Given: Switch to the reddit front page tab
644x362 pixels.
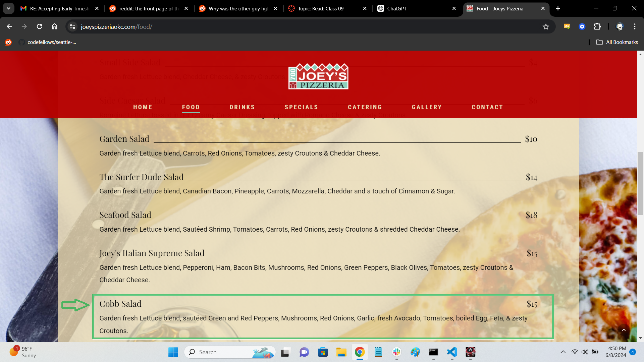Looking at the screenshot, I should pos(149,8).
